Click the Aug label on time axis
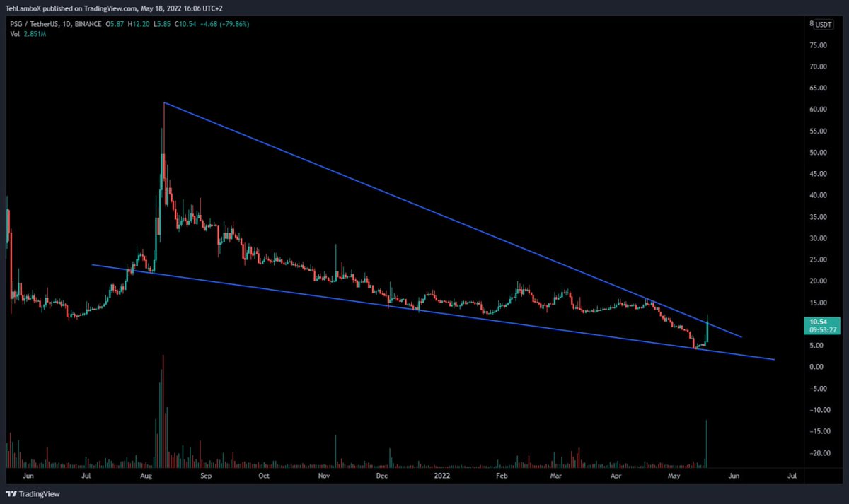The height and width of the screenshot is (504, 849). pos(145,476)
